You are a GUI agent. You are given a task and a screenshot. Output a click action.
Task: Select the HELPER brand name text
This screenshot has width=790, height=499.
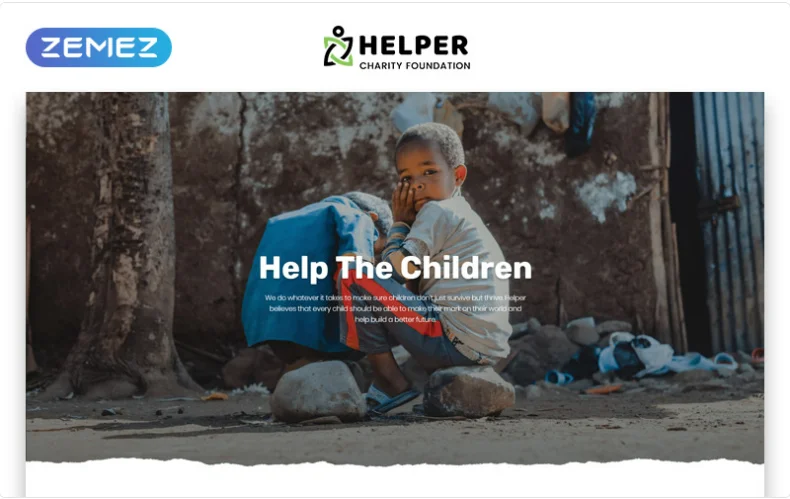[x=414, y=45]
